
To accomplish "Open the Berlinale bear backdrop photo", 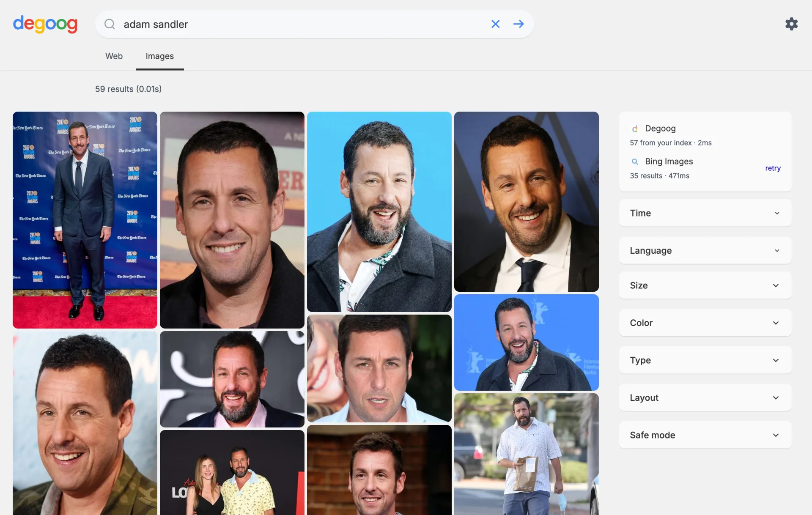I will pyautogui.click(x=527, y=342).
